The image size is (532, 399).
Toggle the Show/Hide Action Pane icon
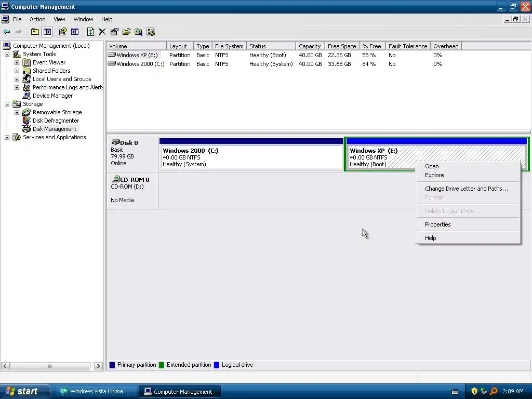[75, 32]
